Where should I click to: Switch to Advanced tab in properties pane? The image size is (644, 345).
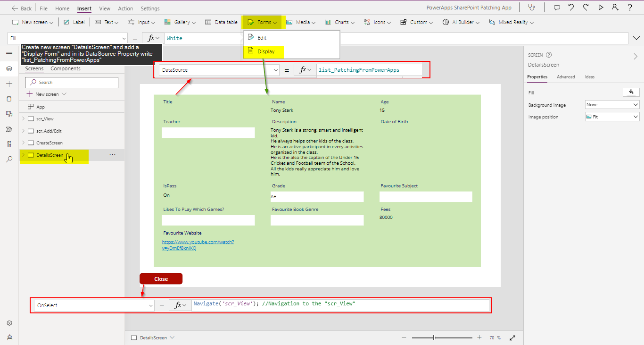point(566,77)
